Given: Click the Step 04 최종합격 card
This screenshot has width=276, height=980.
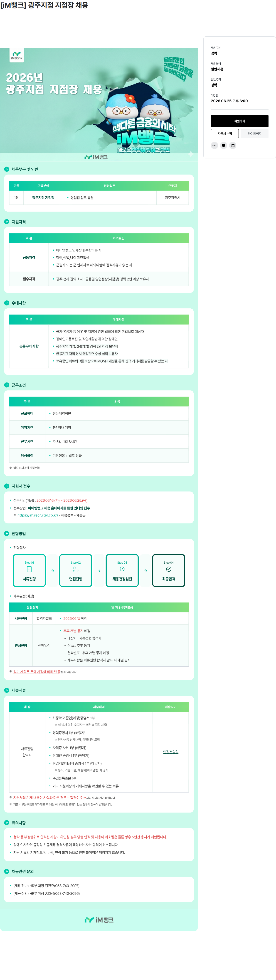Looking at the screenshot, I should click(x=168, y=571).
